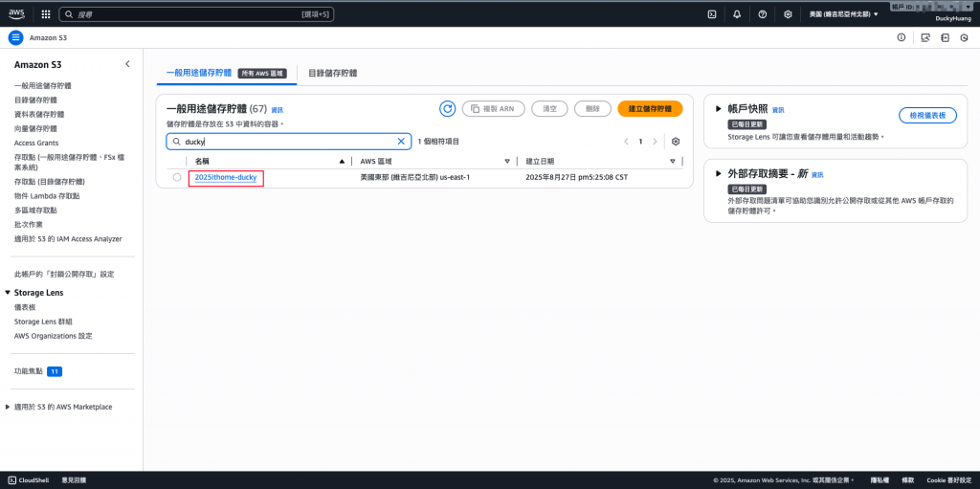Go to previous page arrow
The height and width of the screenshot is (489, 980).
pos(626,142)
